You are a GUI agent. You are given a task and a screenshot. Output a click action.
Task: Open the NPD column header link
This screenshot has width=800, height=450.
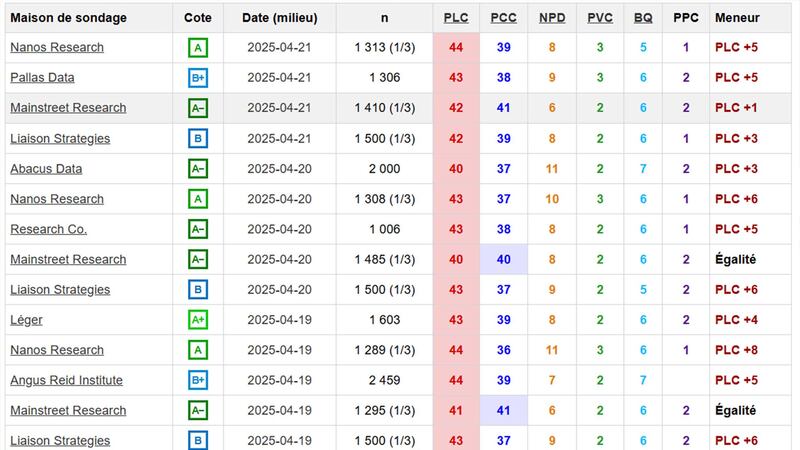(x=551, y=18)
